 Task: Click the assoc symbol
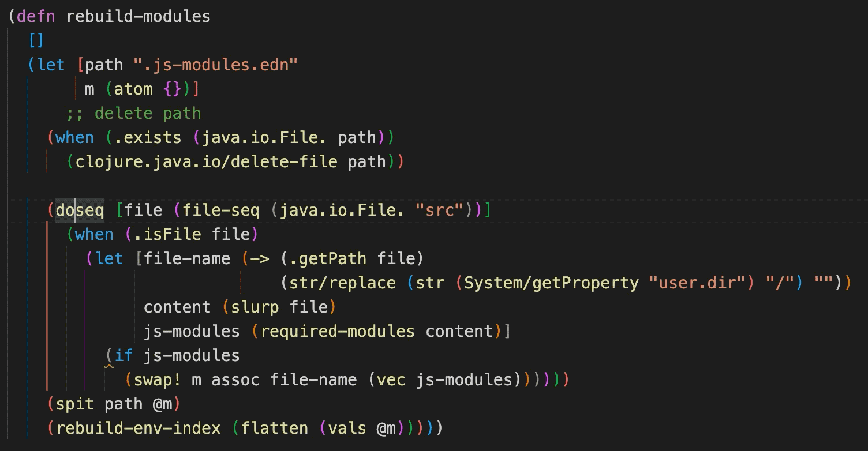pos(235,379)
